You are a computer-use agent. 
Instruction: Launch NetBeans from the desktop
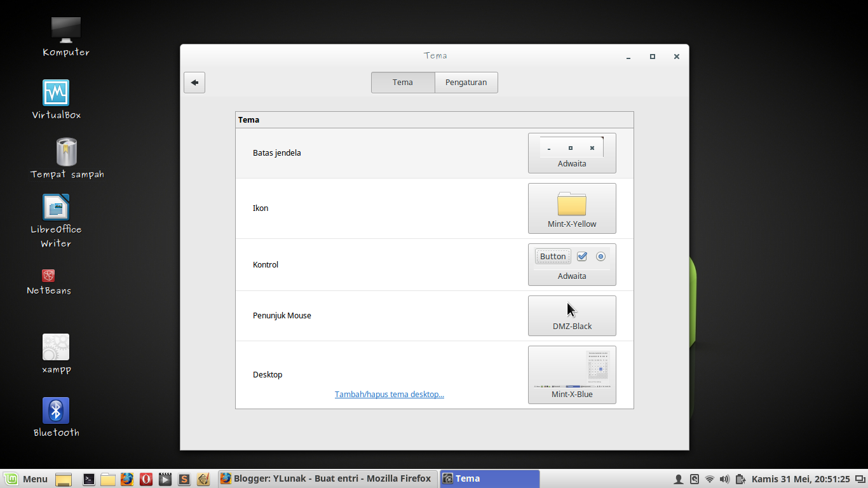point(48,276)
